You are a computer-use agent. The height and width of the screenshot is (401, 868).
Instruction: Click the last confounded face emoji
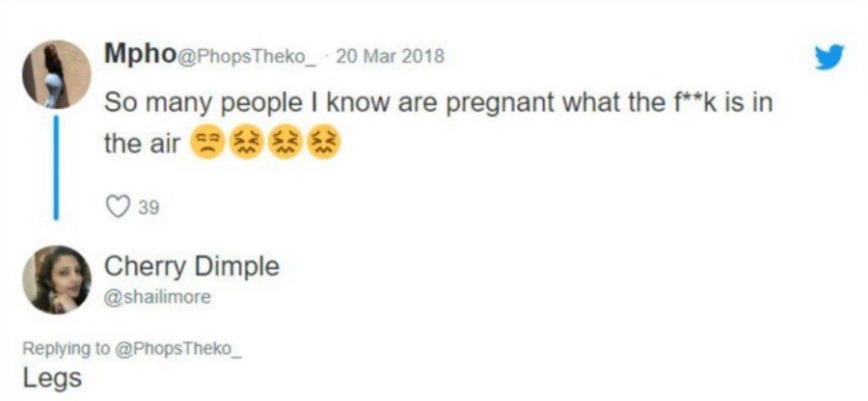click(x=325, y=145)
